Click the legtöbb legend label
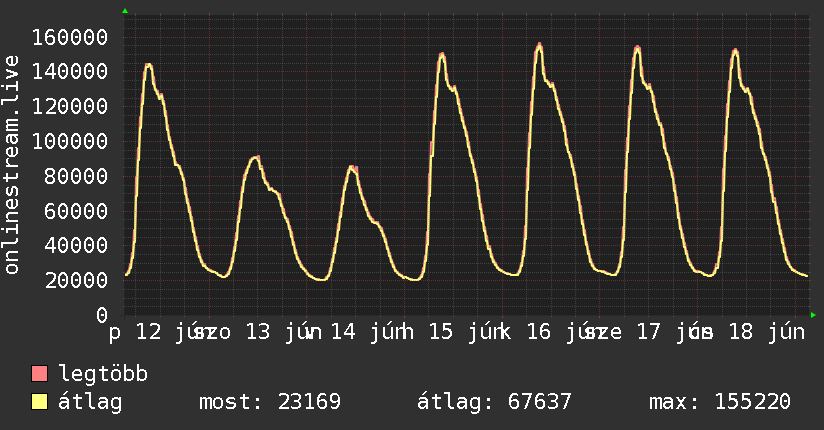This screenshot has width=824, height=430. pos(103,373)
